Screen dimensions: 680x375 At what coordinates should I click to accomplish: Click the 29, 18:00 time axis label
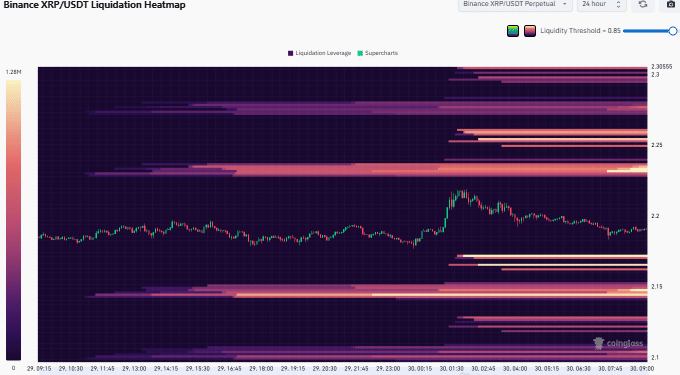(x=261, y=368)
